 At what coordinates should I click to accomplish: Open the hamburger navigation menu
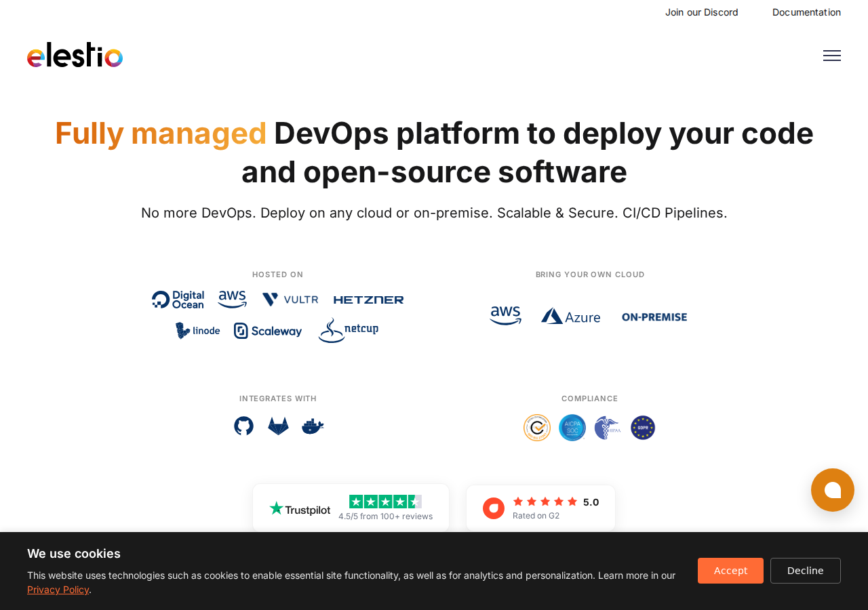(x=831, y=56)
